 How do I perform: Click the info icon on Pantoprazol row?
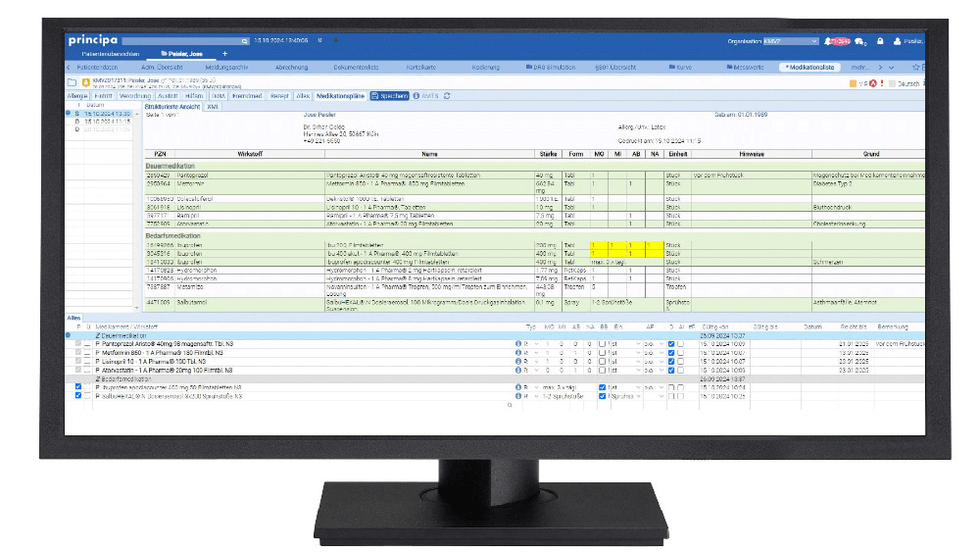point(518,344)
